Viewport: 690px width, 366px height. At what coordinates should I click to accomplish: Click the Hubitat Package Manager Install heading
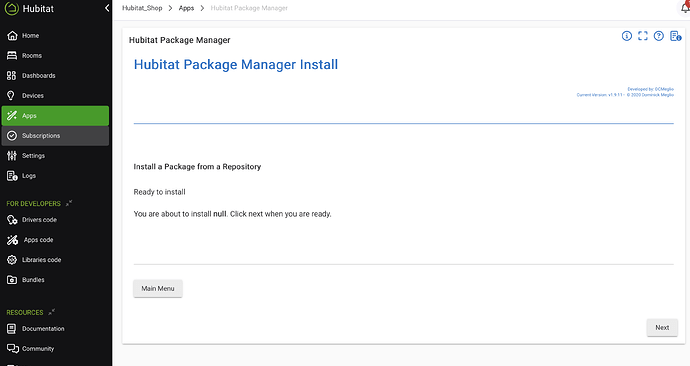236,65
